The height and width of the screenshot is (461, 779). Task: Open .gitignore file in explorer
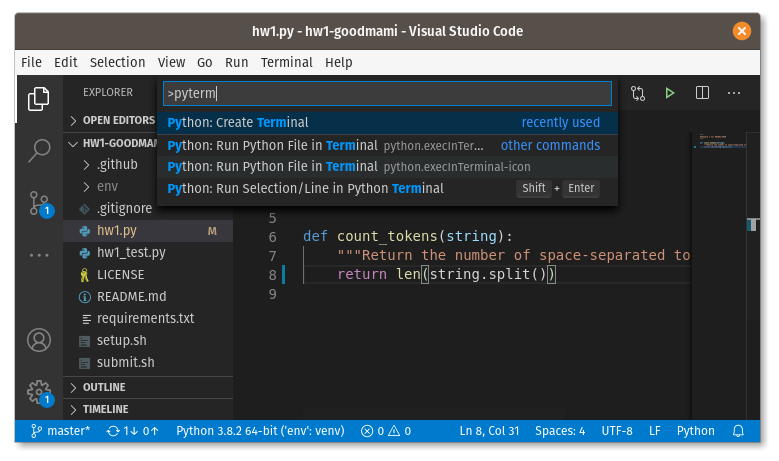point(148,209)
